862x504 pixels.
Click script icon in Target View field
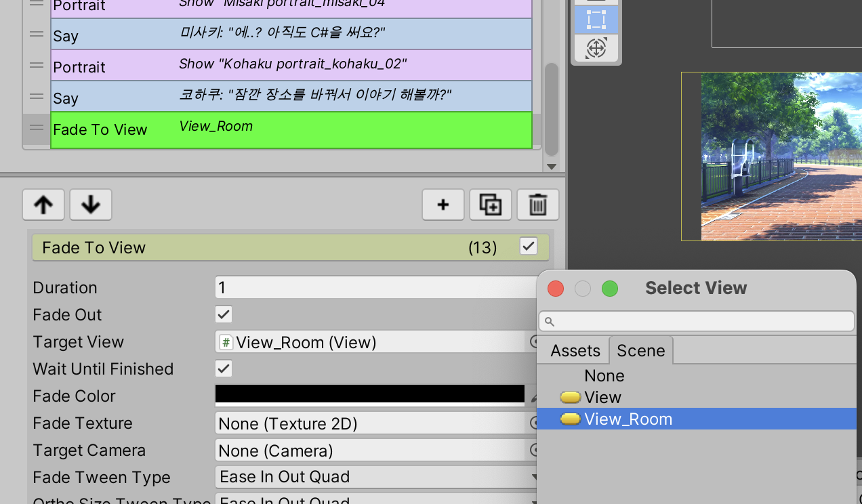[x=226, y=342]
